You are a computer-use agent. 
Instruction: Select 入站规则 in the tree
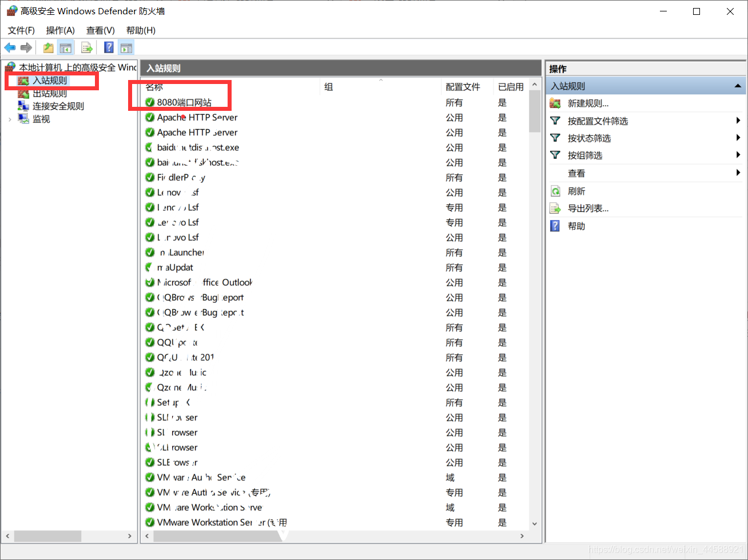50,81
